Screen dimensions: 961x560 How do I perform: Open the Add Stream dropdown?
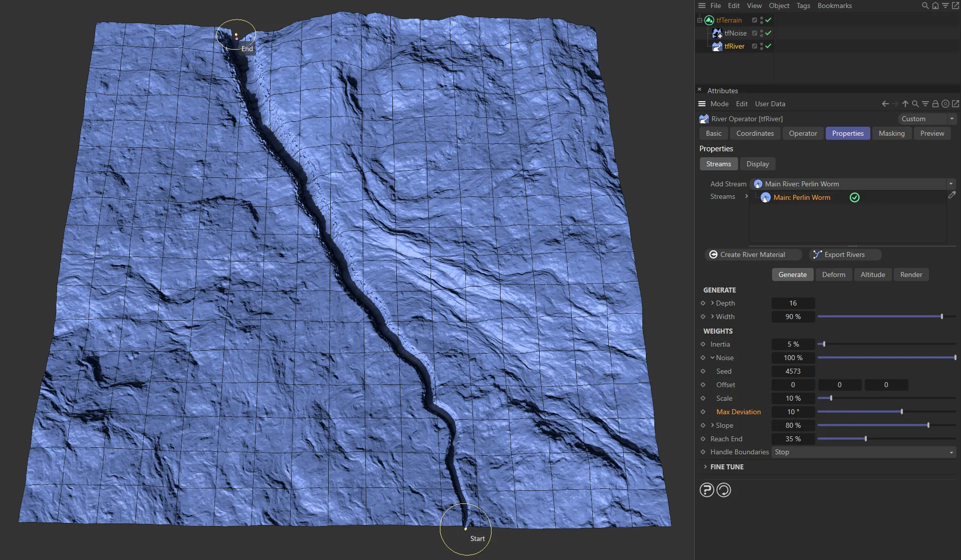point(950,184)
